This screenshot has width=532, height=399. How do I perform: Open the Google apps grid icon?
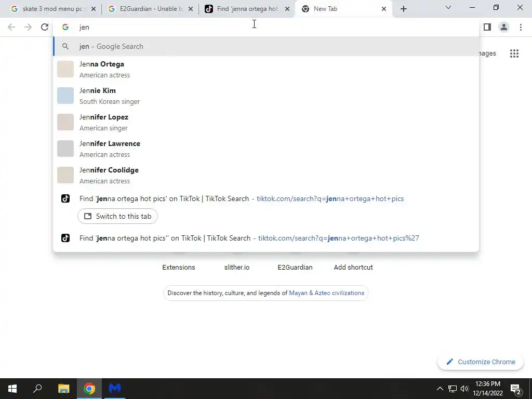(x=514, y=54)
